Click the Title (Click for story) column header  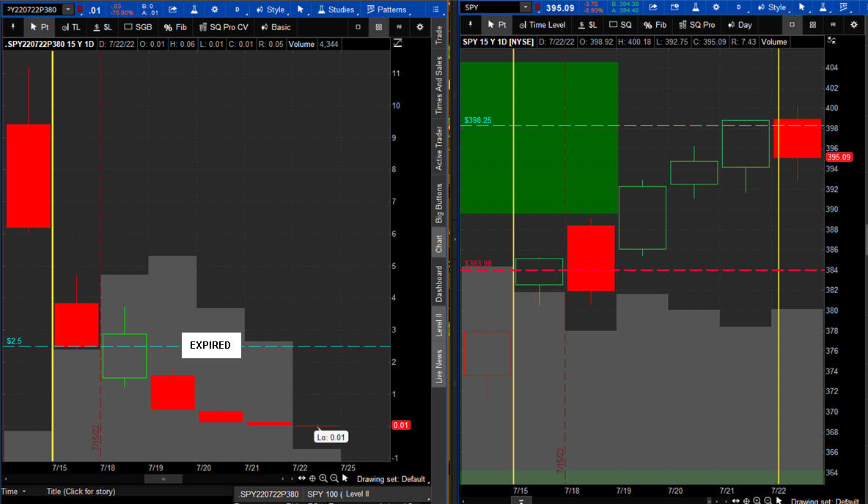pyautogui.click(x=81, y=492)
